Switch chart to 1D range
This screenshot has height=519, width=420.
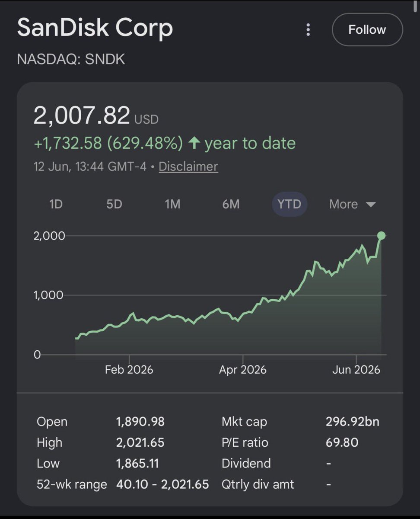tap(56, 204)
